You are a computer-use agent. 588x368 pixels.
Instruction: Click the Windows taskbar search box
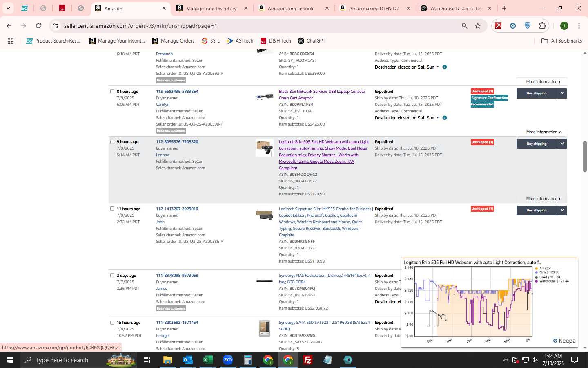click(x=78, y=360)
